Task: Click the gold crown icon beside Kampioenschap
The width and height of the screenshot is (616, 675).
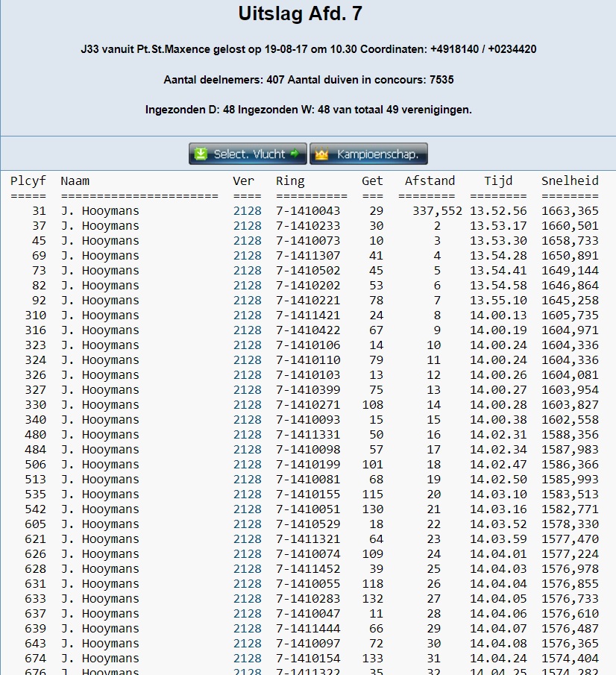Action: pos(322,154)
